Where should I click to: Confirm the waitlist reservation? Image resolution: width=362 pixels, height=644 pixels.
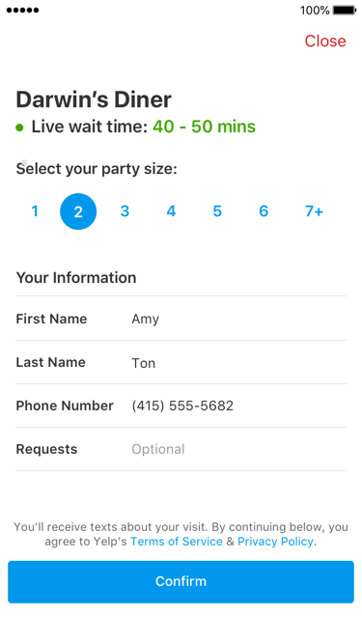[x=181, y=582]
